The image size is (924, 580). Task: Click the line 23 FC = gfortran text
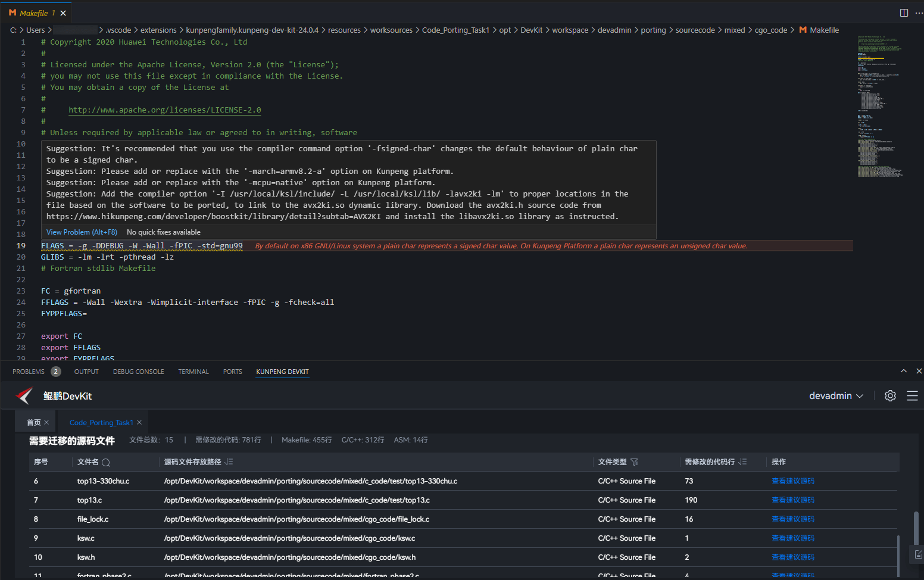pos(71,291)
